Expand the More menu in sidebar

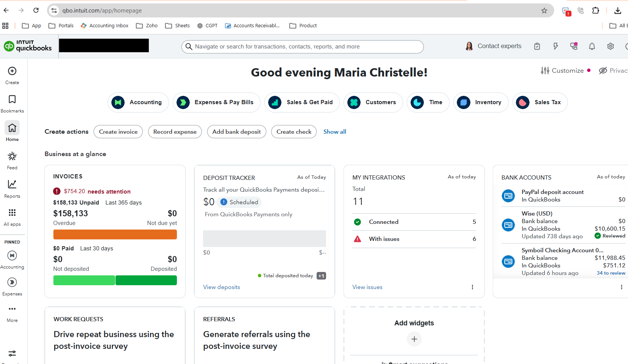click(x=12, y=314)
